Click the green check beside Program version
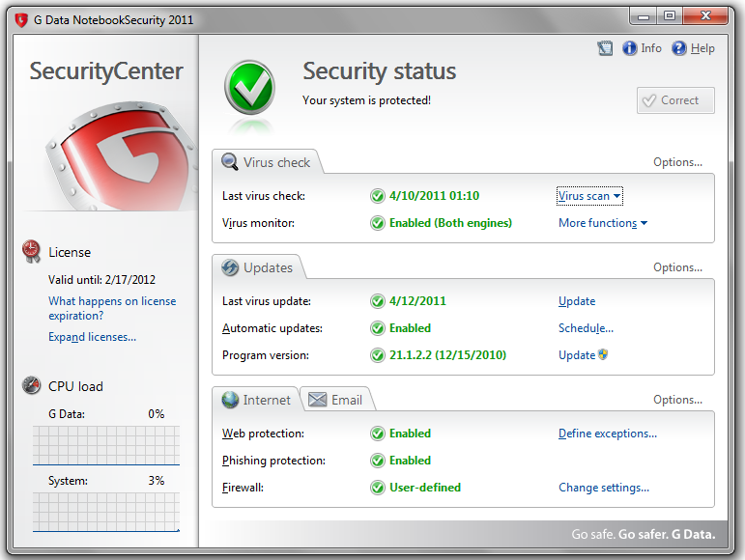Image resolution: width=745 pixels, height=560 pixels. click(377, 355)
